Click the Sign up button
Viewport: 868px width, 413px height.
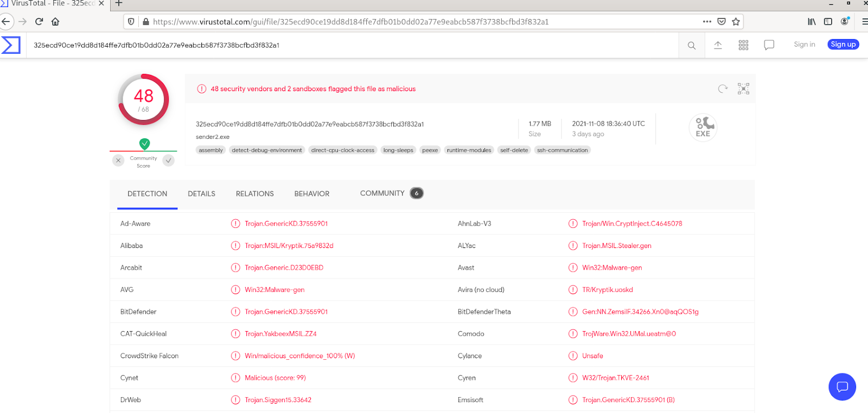pyautogui.click(x=843, y=45)
